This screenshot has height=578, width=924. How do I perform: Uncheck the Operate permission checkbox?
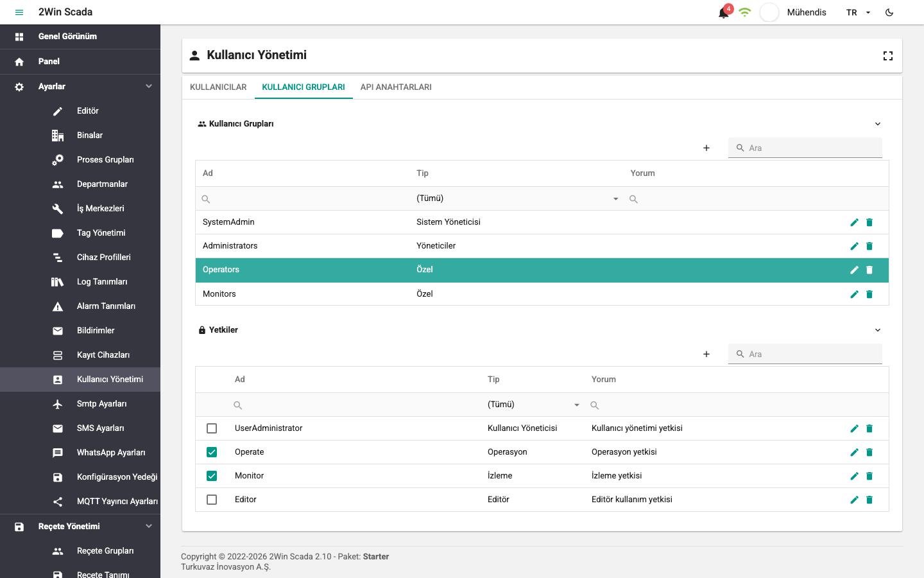click(x=212, y=452)
